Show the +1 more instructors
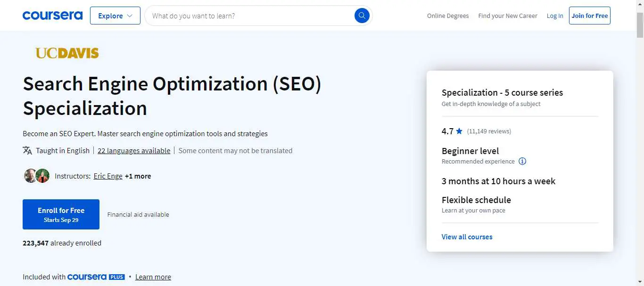 tap(138, 176)
